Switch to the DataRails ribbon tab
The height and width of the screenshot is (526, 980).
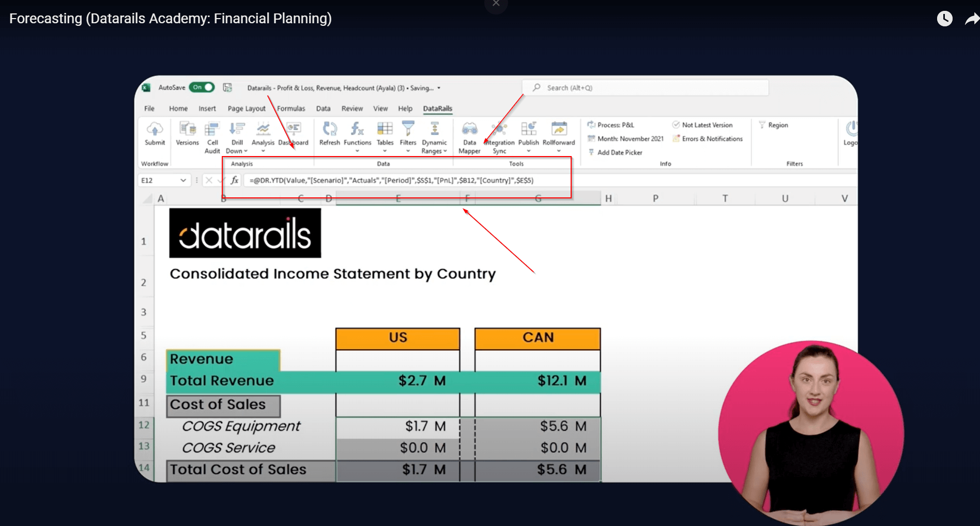pyautogui.click(x=437, y=109)
